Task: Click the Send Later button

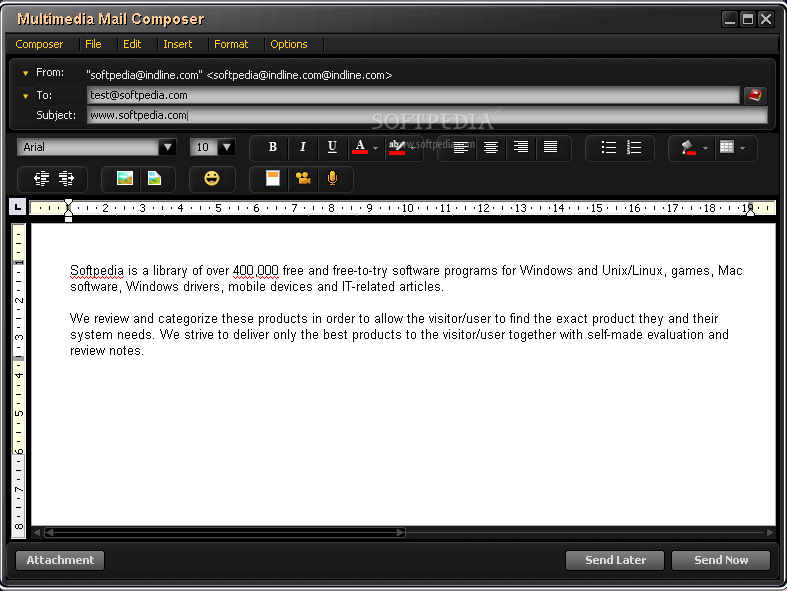Action: pos(615,560)
